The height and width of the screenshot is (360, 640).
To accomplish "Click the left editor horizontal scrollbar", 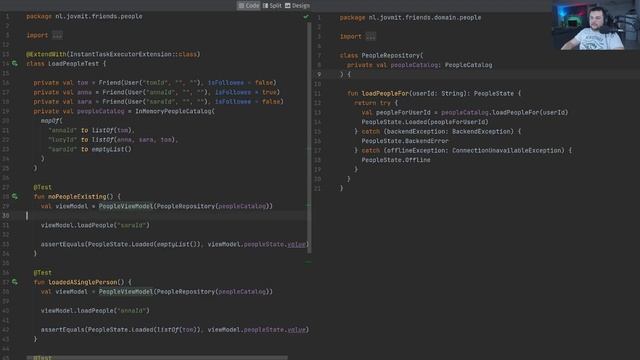I will (157, 358).
